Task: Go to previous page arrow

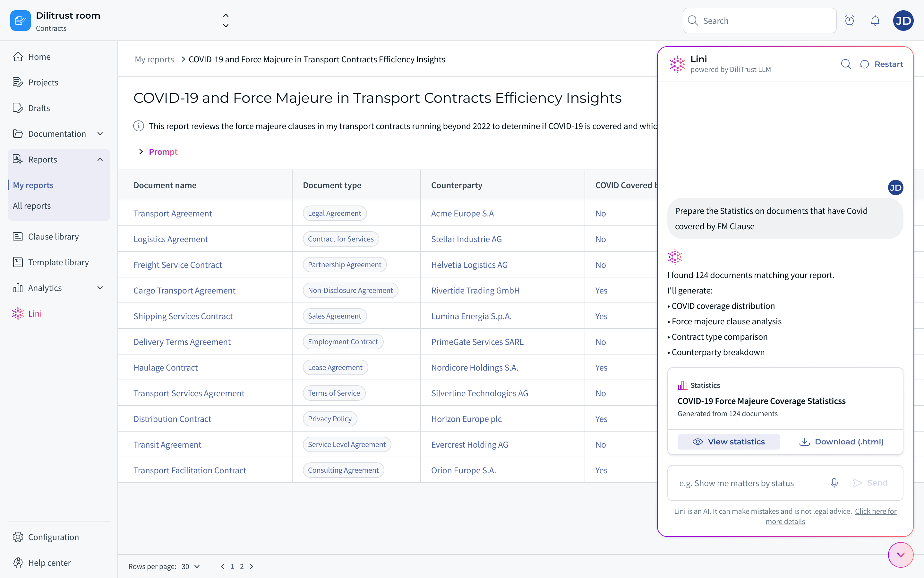Action: 223,566
